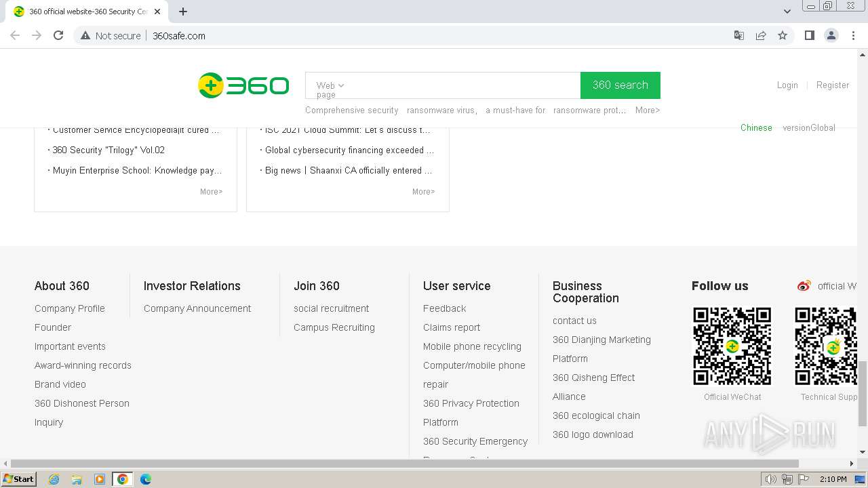Click the Technical Support QR code
Image resolution: width=868 pixels, height=488 pixels.
pos(826,346)
